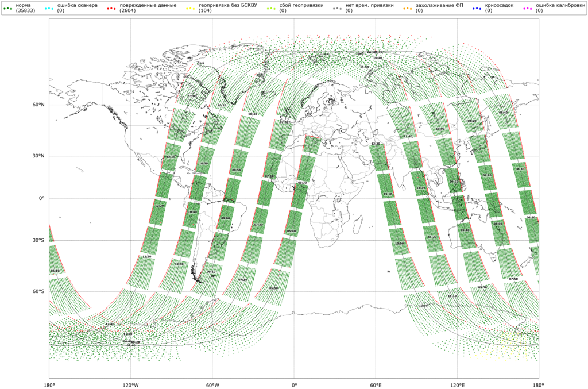Click the 120°W longitude axis label
This screenshot has width=588, height=389.
coord(130,384)
